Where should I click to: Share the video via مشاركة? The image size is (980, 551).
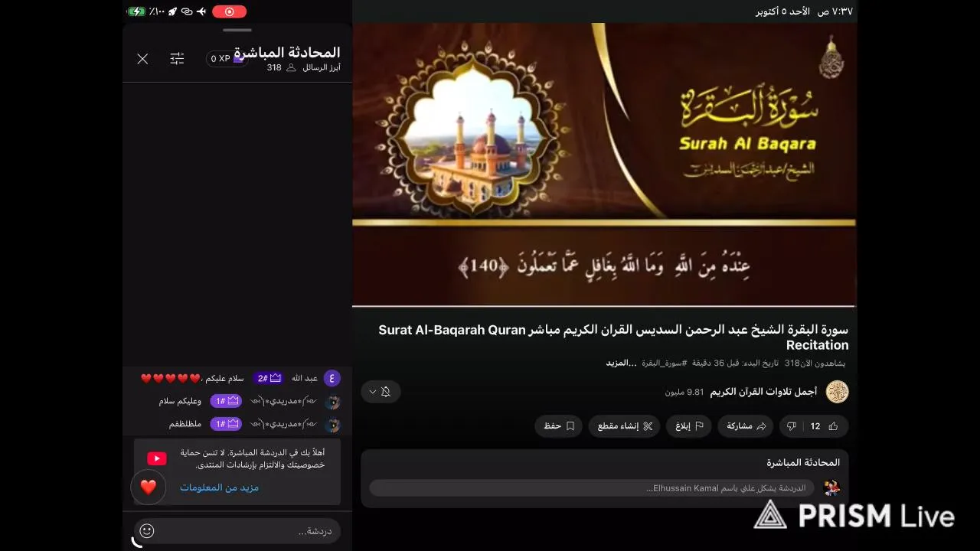(x=746, y=426)
